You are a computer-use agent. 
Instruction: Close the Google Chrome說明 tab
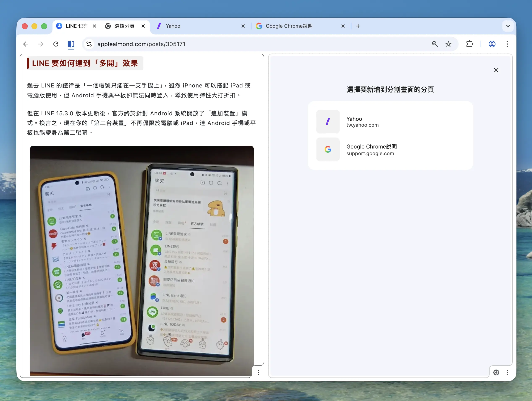(x=343, y=26)
